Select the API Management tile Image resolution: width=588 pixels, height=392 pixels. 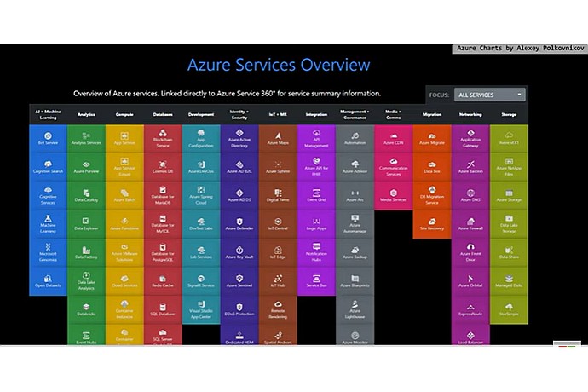pyautogui.click(x=316, y=139)
